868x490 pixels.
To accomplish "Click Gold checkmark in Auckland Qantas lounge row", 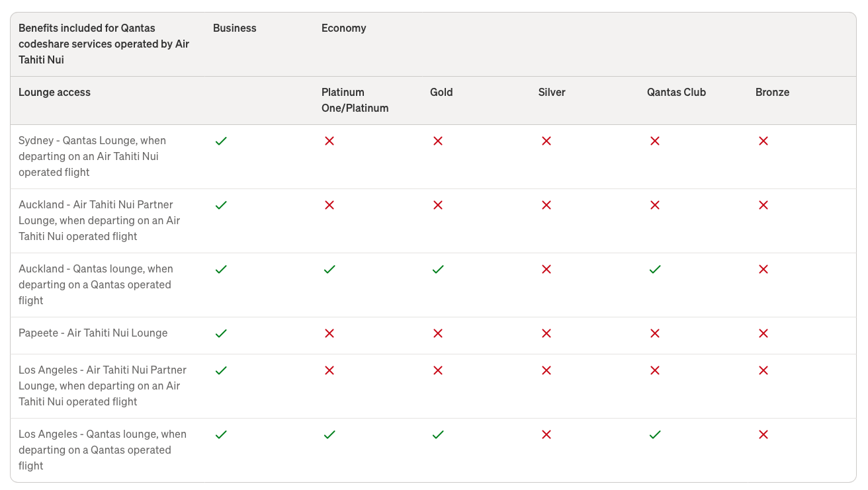I will click(438, 269).
